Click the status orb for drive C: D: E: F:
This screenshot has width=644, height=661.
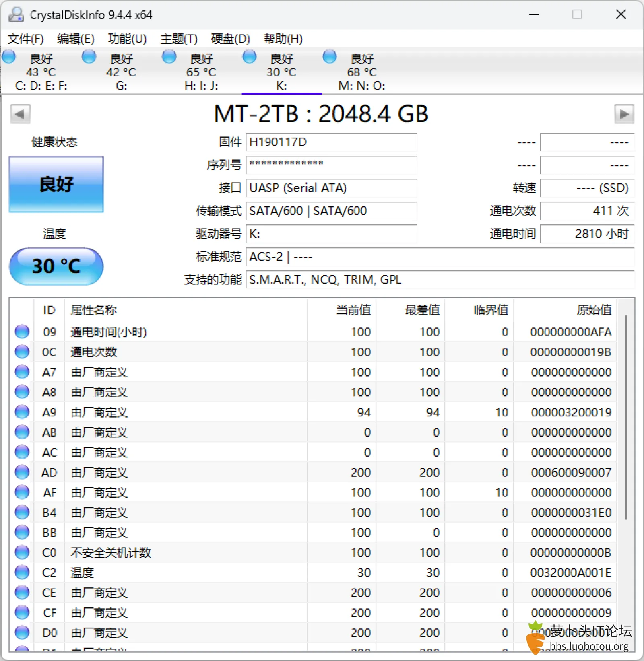click(x=9, y=57)
